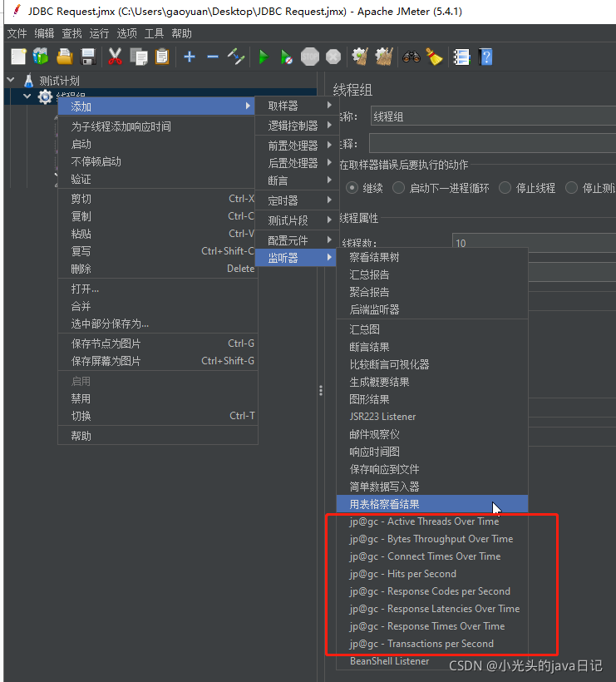Open the 编辑 menu

[44, 33]
